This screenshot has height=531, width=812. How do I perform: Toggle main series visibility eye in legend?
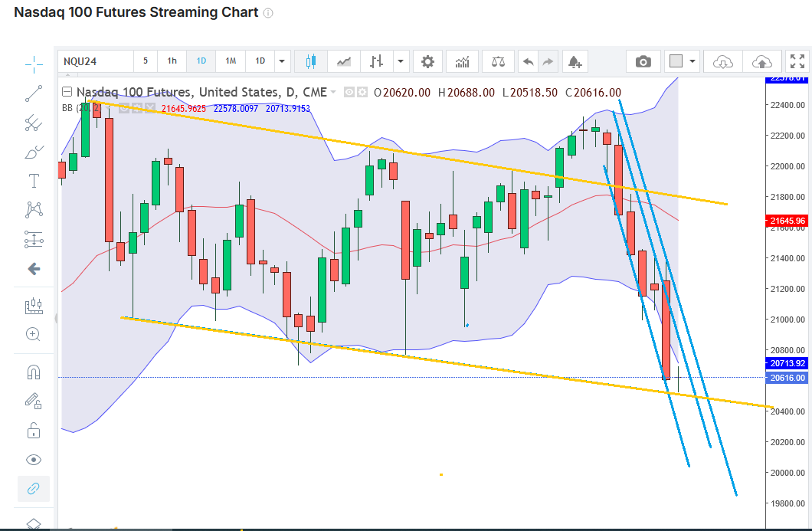pos(349,92)
